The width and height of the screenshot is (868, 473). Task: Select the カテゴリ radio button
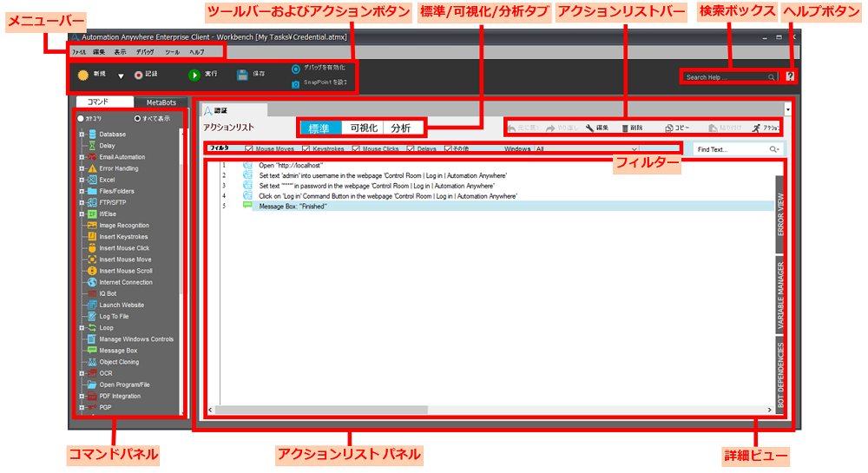[81, 118]
